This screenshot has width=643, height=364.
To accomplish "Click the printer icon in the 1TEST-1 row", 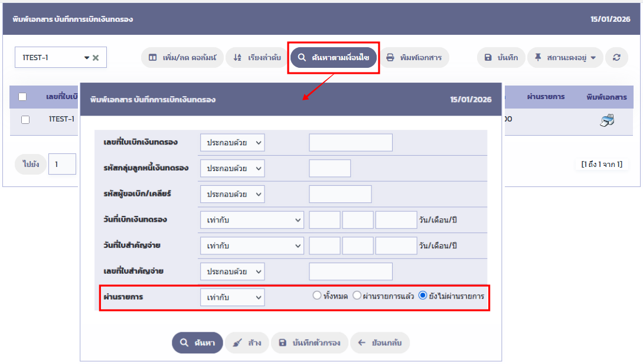I will pos(607,120).
